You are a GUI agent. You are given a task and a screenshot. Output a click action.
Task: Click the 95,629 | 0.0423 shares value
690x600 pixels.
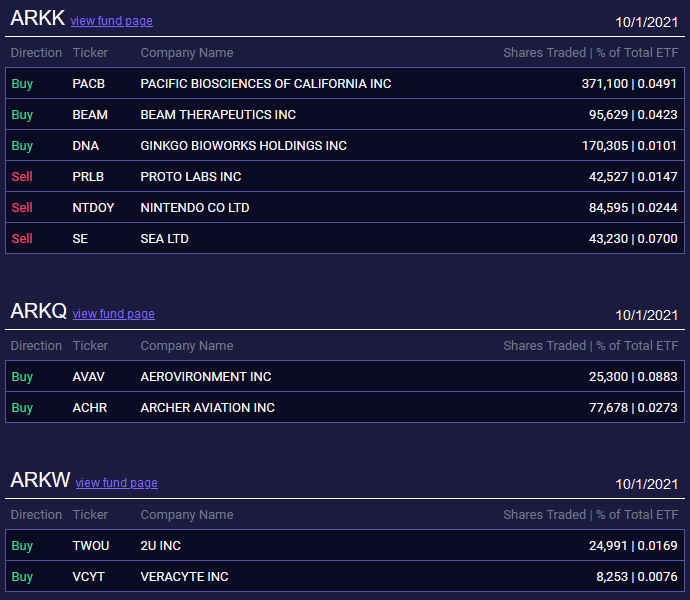(x=633, y=114)
